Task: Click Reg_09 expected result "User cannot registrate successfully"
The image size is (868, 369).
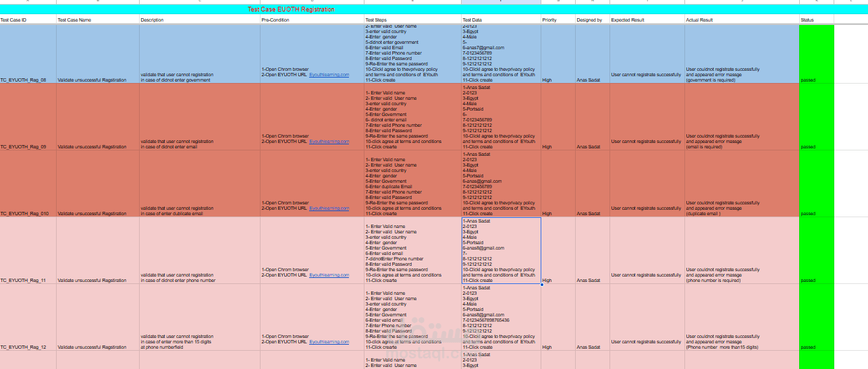Action: [x=647, y=117]
